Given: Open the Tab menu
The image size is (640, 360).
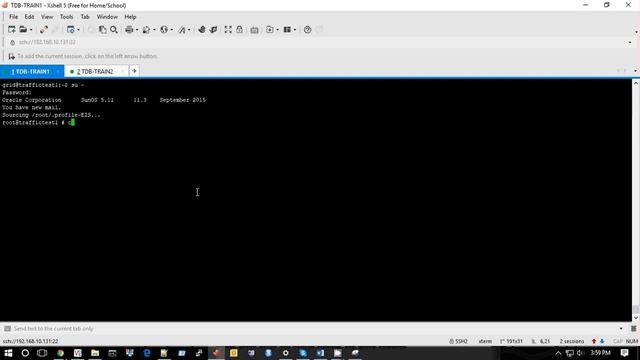Looking at the screenshot, I should (85, 17).
